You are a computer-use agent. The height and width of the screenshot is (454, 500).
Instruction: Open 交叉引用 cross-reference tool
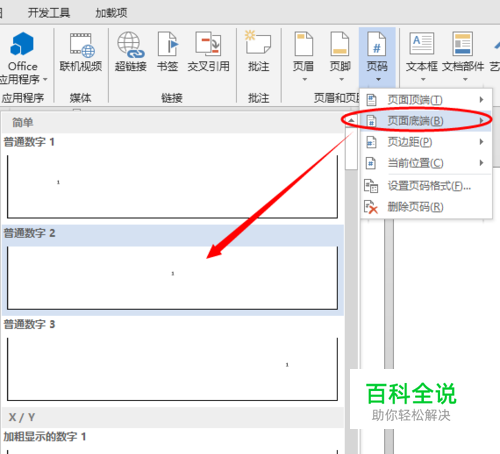[208, 43]
